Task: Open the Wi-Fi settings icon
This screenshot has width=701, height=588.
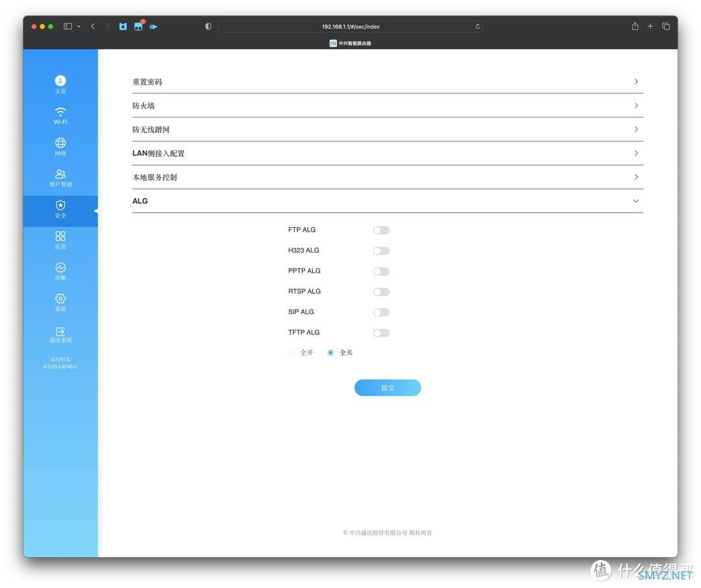Action: 60,112
